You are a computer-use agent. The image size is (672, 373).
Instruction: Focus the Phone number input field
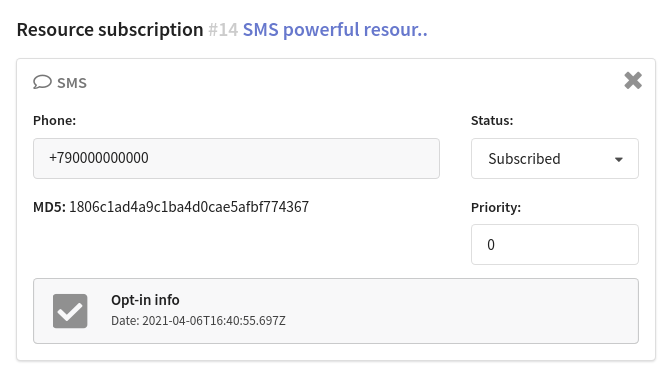point(236,158)
